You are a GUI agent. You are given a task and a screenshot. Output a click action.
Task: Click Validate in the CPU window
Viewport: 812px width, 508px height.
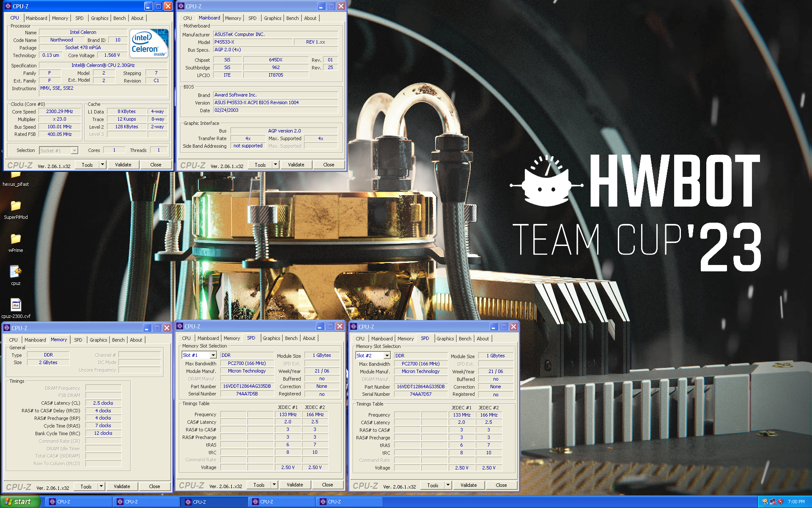(x=123, y=165)
